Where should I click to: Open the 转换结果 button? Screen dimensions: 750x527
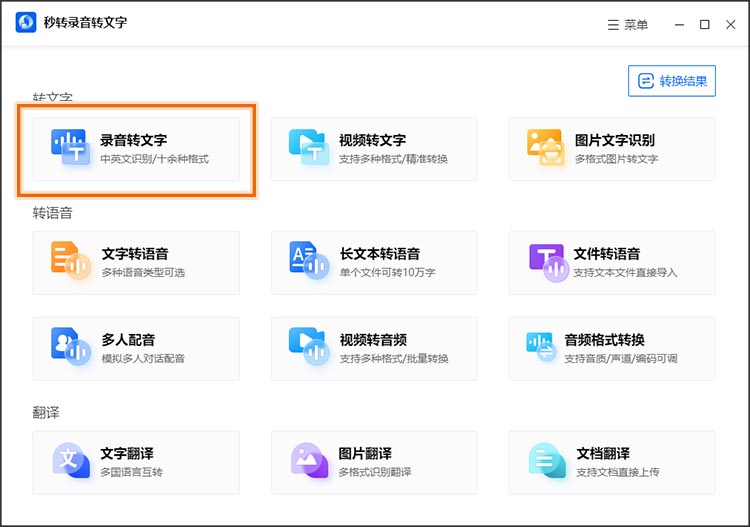[x=672, y=81]
